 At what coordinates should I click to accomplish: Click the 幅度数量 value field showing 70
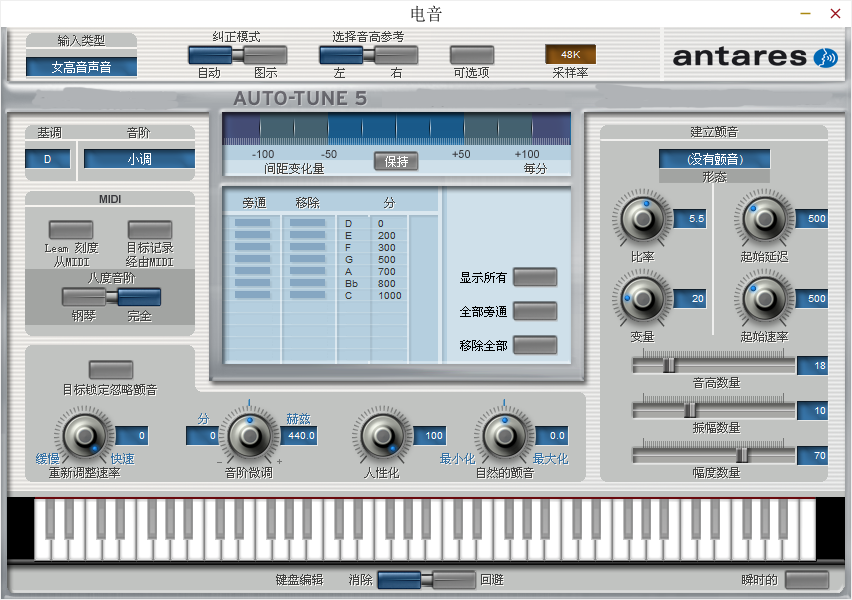pos(812,455)
